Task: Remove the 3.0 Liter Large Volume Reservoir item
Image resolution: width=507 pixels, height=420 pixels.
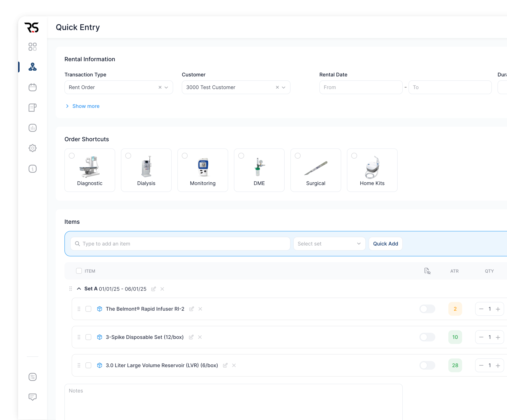Action: 234,366
